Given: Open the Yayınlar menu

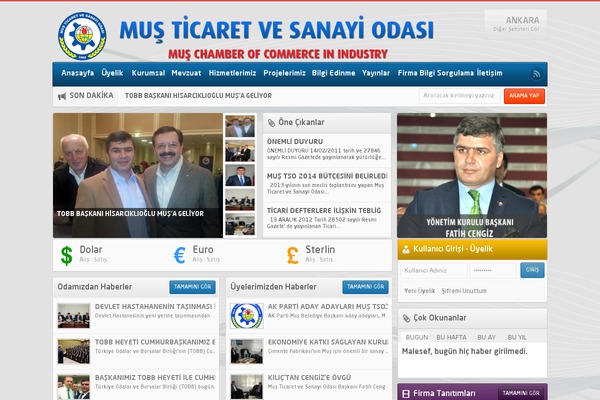Looking at the screenshot, I should click(x=376, y=73).
